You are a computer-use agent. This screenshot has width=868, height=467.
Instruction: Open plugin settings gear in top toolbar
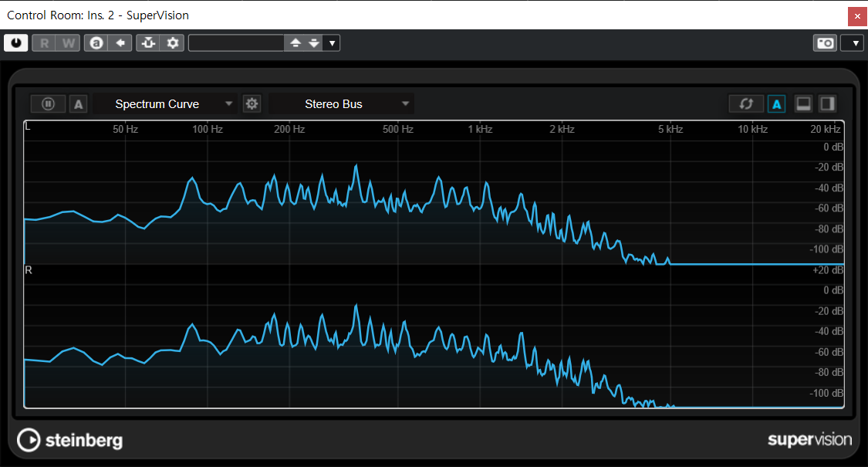pos(173,43)
